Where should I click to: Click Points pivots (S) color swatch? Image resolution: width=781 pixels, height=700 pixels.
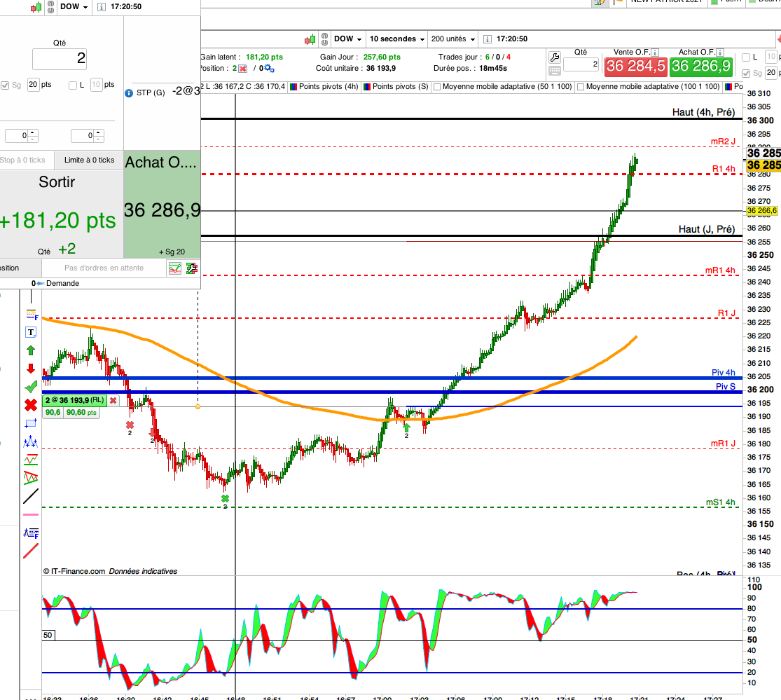(x=367, y=87)
